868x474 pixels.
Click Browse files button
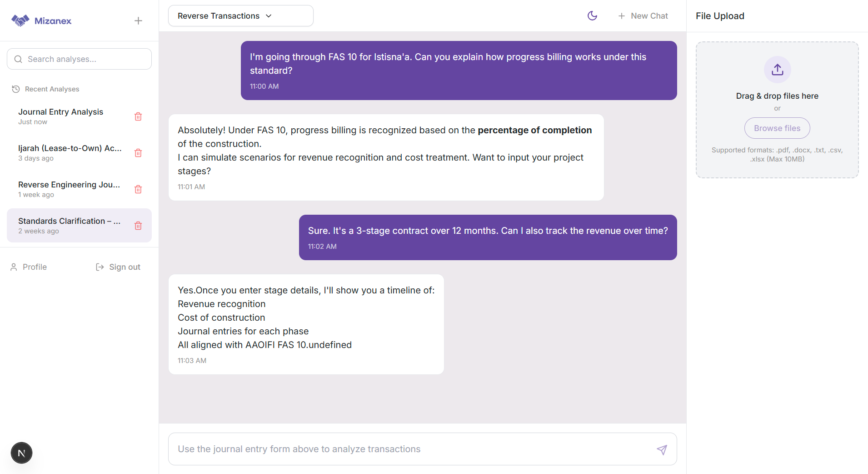(x=777, y=128)
